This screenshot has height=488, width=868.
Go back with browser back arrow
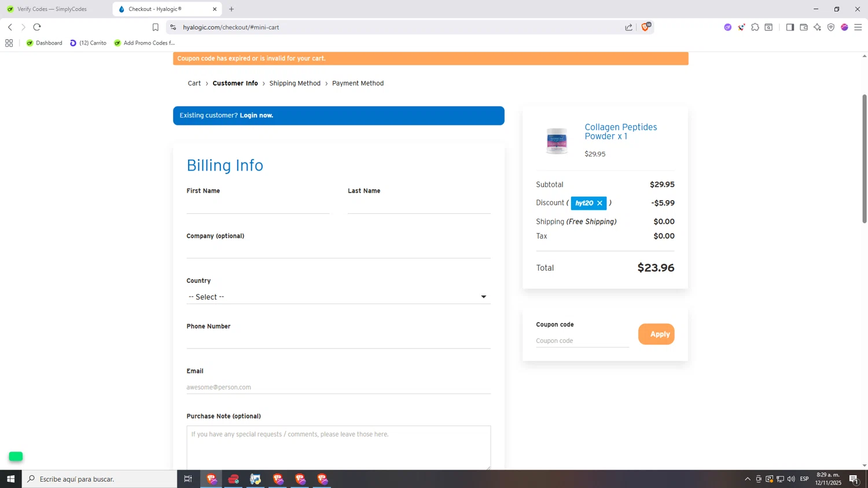point(10,27)
